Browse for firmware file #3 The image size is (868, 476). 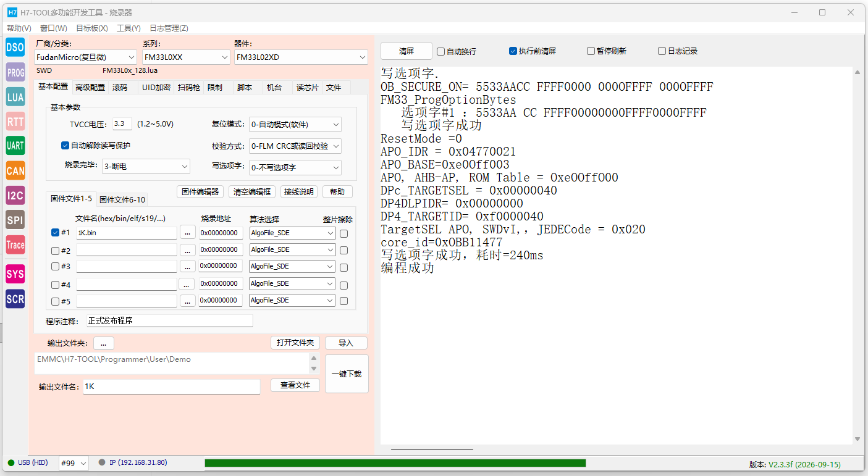coord(188,266)
